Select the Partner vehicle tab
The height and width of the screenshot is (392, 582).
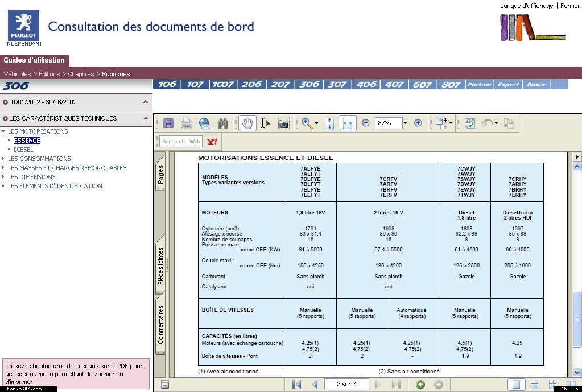coord(479,84)
